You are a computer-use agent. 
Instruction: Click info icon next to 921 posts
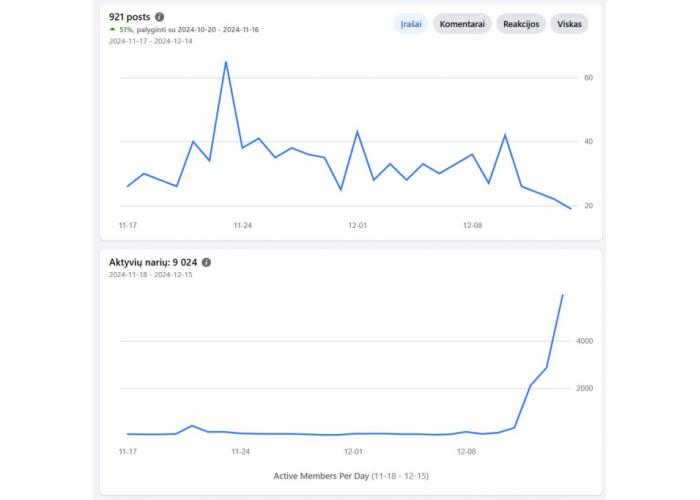coord(160,17)
